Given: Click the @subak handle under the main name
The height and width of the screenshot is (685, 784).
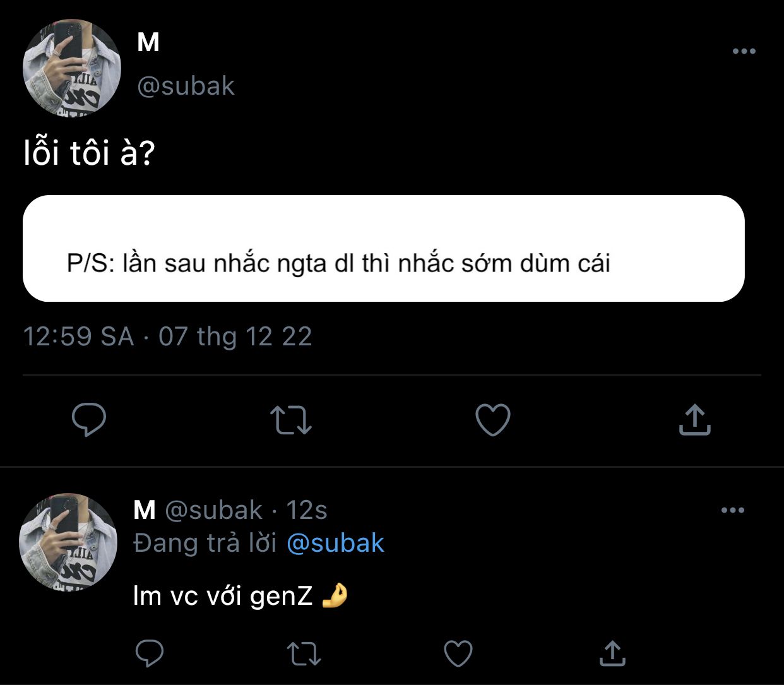Looking at the screenshot, I should coord(186,86).
